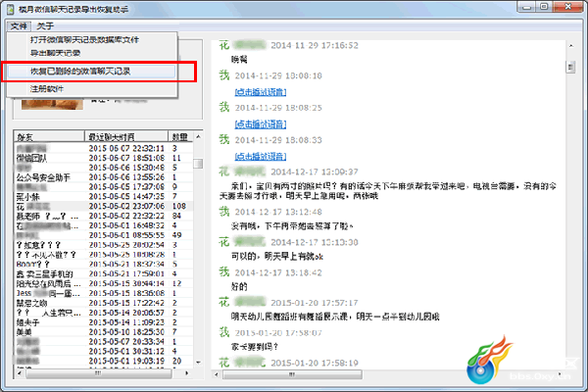
Task: Choose 注册软件 menu entry
Action: pos(91,89)
